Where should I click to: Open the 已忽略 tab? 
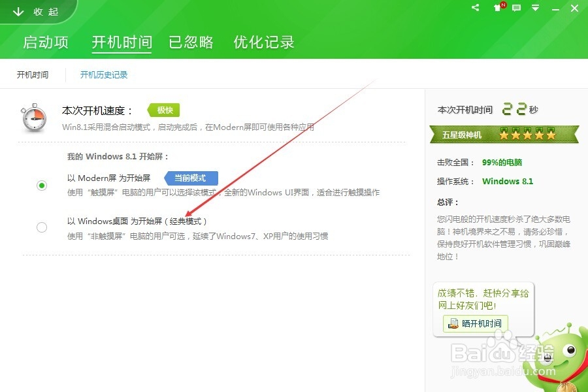click(x=191, y=42)
